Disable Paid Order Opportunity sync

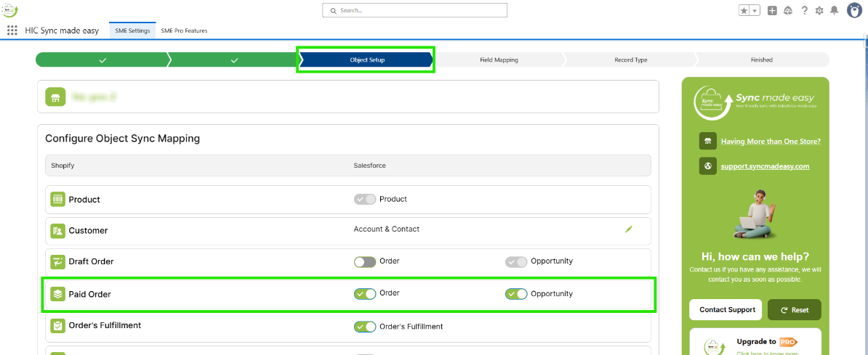[x=516, y=293]
